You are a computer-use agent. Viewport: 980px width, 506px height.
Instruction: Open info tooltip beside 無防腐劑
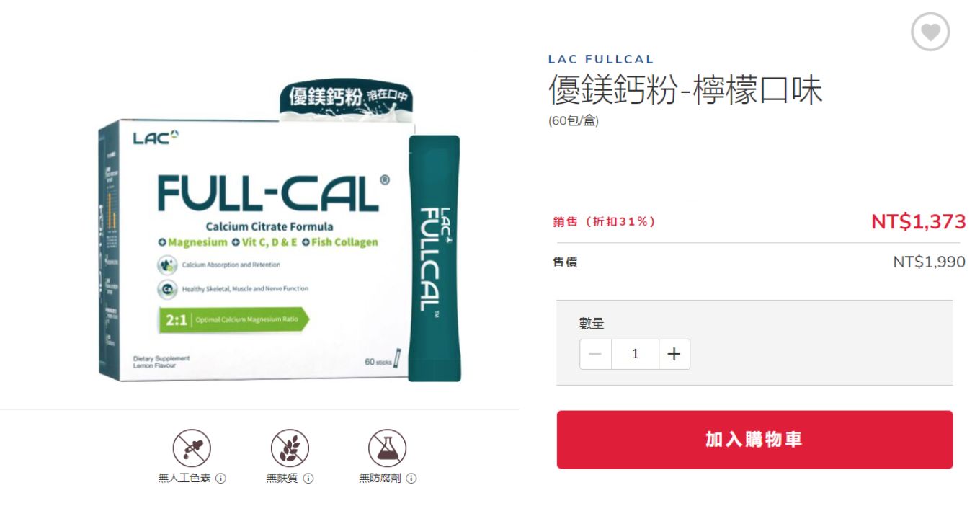tap(411, 478)
